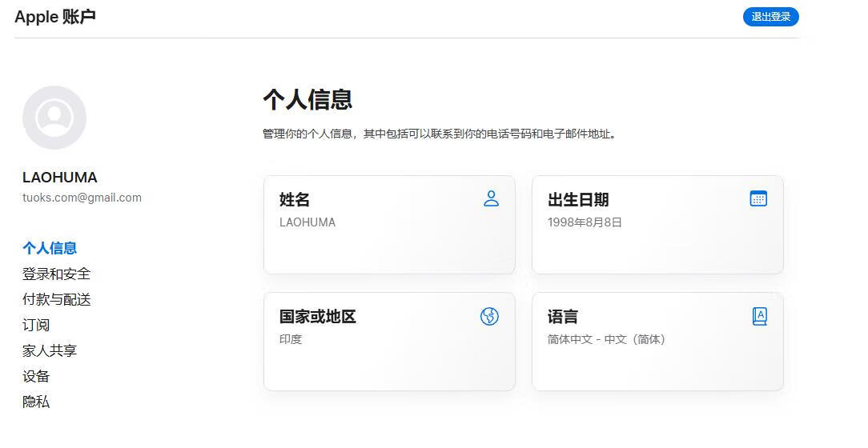Click the globe icon on the 国家或地区 card
Screen dimensions: 868x448
click(x=489, y=317)
